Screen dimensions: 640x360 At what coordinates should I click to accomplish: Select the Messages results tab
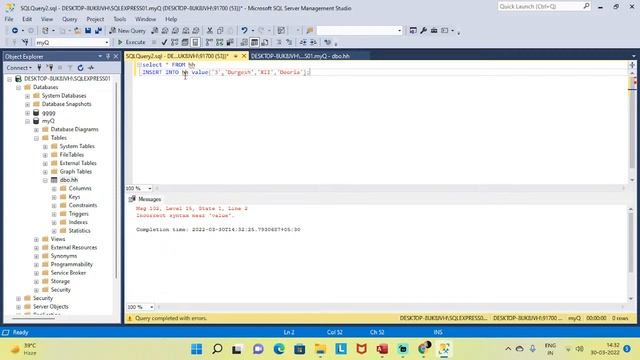pos(145,199)
